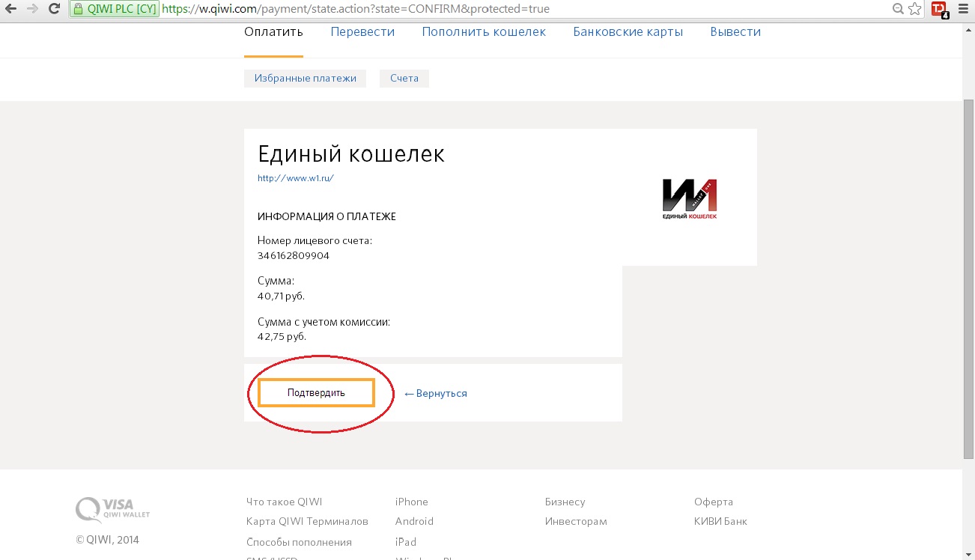Screen dimensions: 975x560
Task: Open the QIWI PLC secure lock info
Action: coord(114,9)
